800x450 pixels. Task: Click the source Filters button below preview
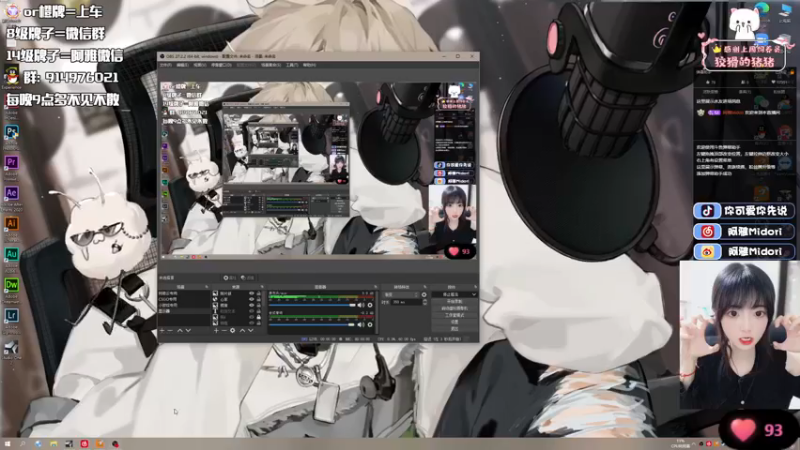(x=247, y=278)
